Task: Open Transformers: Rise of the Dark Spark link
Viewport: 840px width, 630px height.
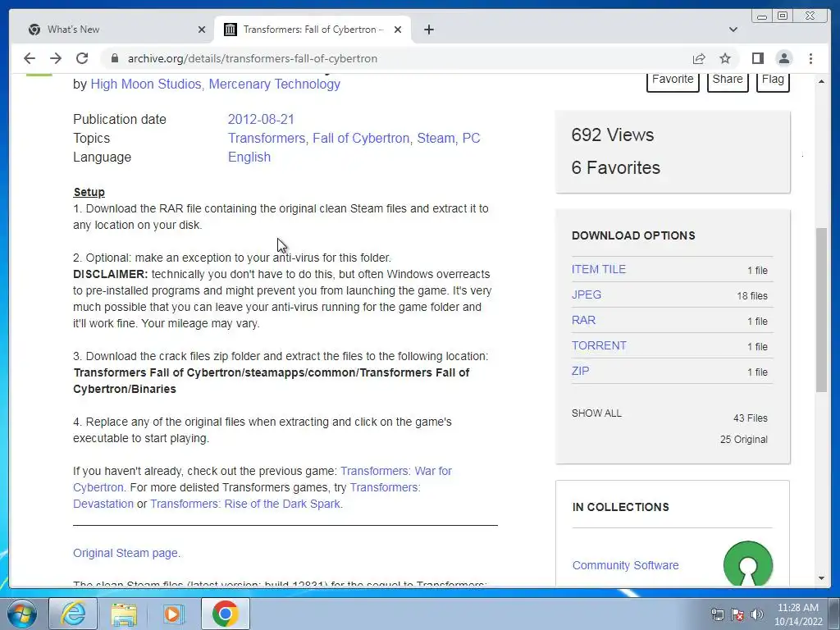Action: point(244,504)
